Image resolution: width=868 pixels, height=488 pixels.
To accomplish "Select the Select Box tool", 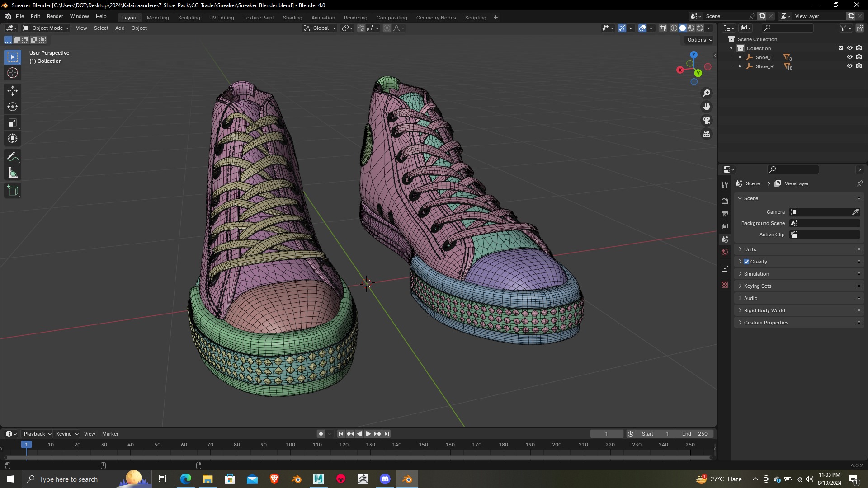I will click(x=13, y=57).
